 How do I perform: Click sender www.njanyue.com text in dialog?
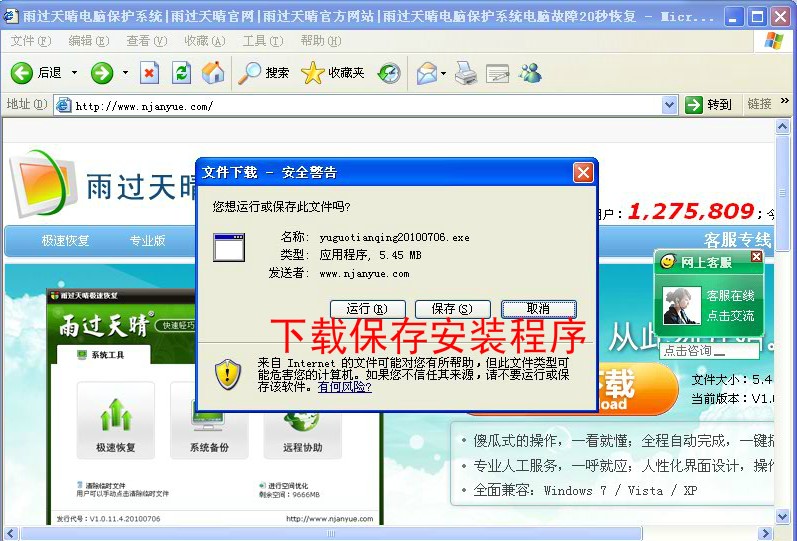[x=364, y=274]
